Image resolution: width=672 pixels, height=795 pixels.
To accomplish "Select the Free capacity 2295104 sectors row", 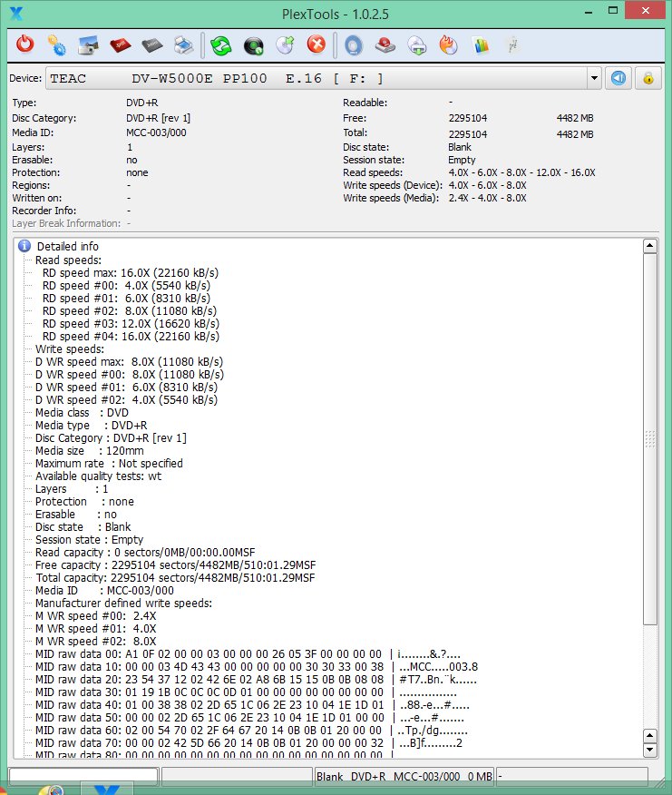I will coord(175,564).
